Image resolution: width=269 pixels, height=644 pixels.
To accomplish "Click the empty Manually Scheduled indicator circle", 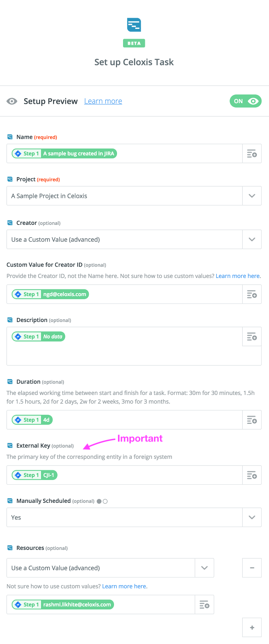I will (x=105, y=501).
